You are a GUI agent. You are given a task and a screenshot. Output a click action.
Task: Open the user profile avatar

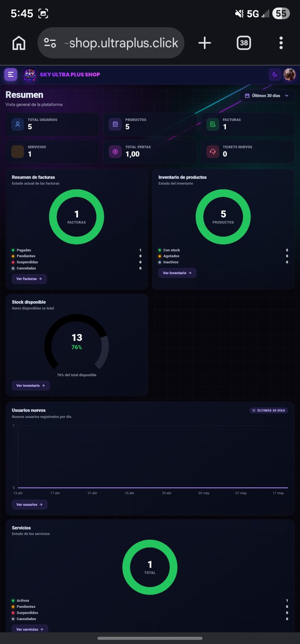coord(289,75)
